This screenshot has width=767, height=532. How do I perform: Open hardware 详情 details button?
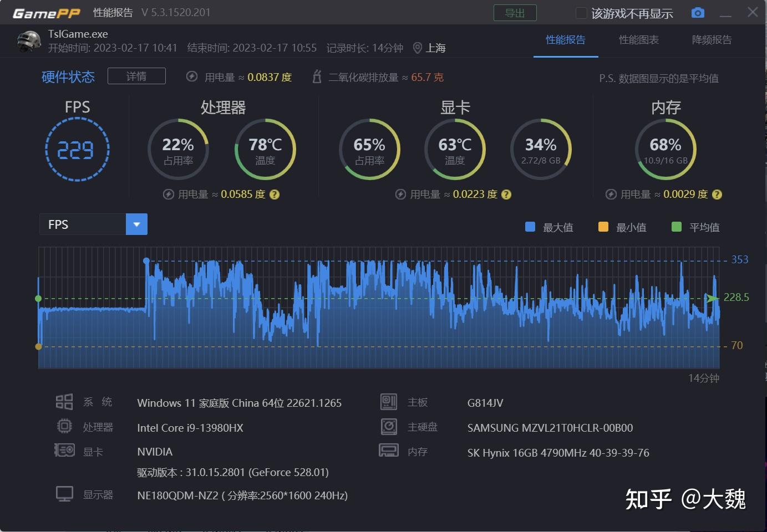coord(136,76)
